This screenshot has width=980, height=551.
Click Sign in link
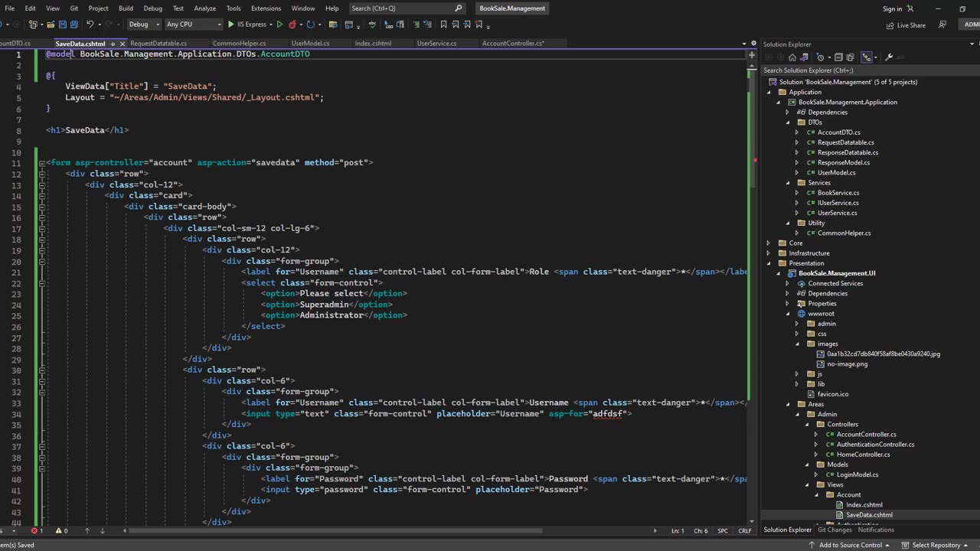(x=892, y=8)
